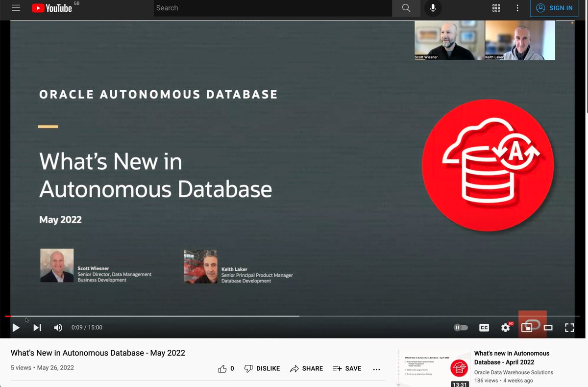Search with your voice microphone
The width and height of the screenshot is (588, 387).
coord(433,8)
